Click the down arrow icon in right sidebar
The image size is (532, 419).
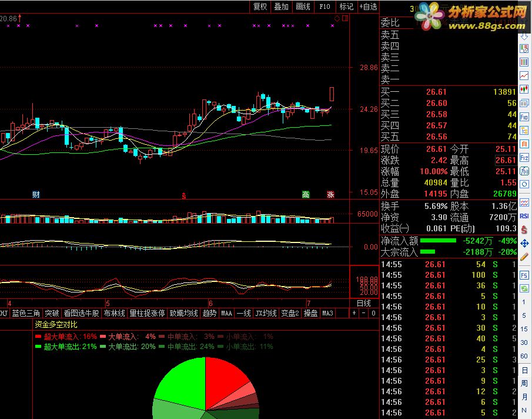pyautogui.click(x=524, y=36)
